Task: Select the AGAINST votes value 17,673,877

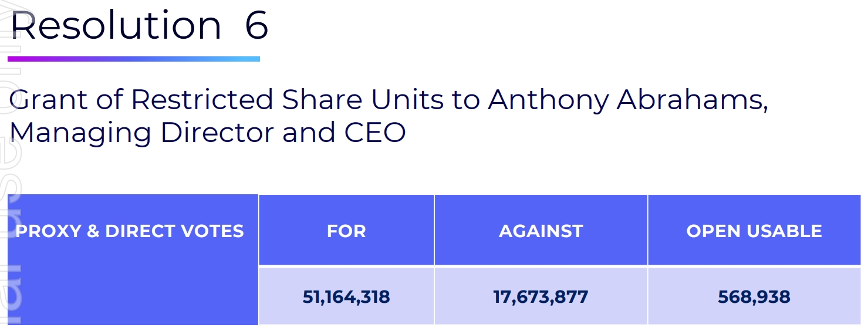Action: click(541, 296)
